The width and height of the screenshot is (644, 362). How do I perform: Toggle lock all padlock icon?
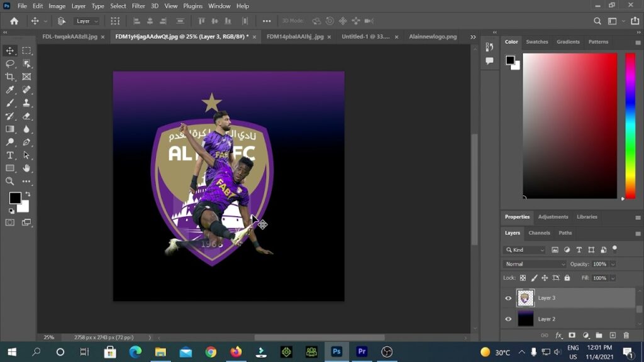click(567, 278)
